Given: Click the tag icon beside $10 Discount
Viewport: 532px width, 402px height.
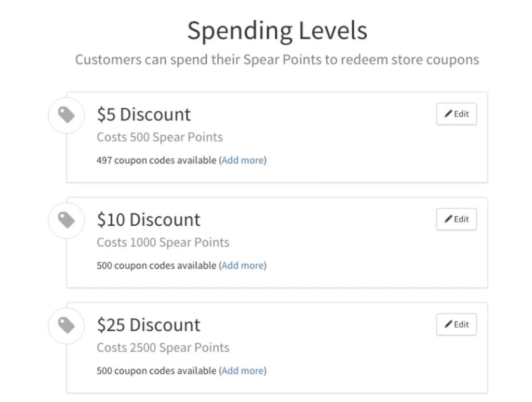Looking at the screenshot, I should [66, 220].
